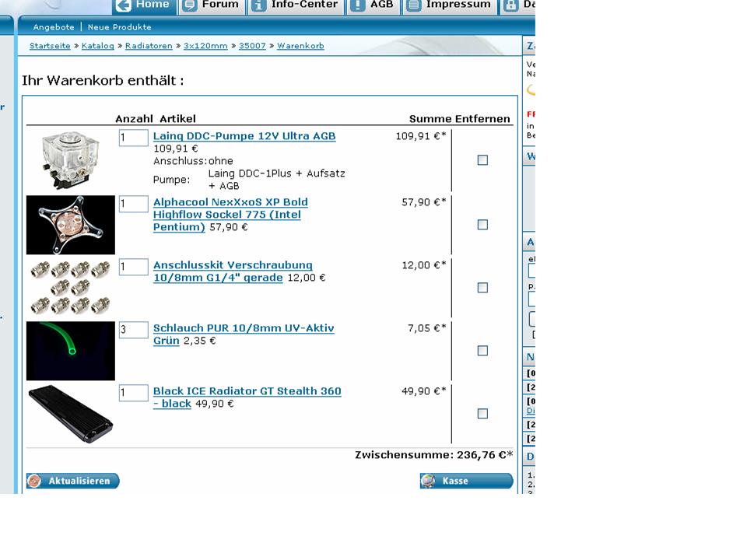747x560 pixels.
Task: Check remove box for Laing DDC-Pumpe
Action: [482, 160]
